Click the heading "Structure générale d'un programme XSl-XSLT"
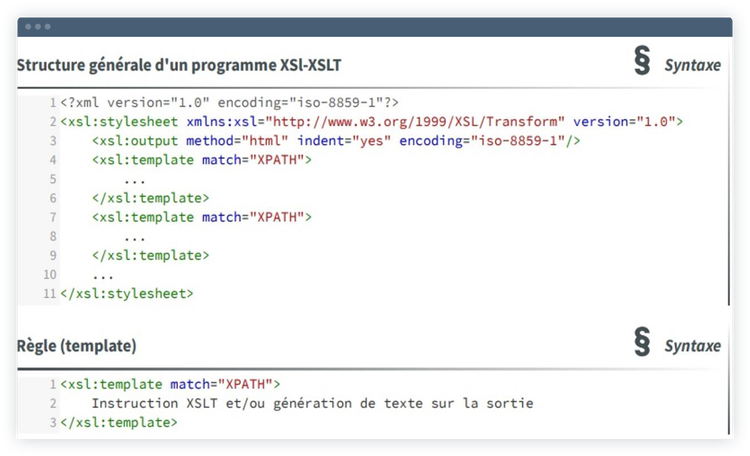 tap(179, 65)
